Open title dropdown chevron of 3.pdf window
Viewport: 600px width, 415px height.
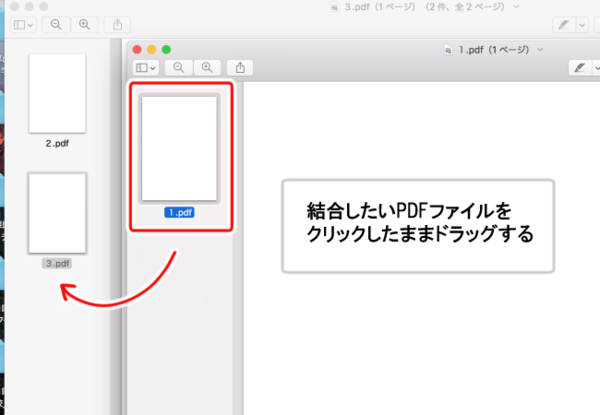point(516,7)
